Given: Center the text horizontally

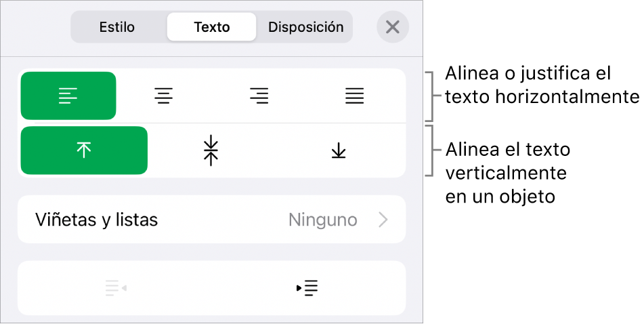Looking at the screenshot, I should tap(163, 96).
